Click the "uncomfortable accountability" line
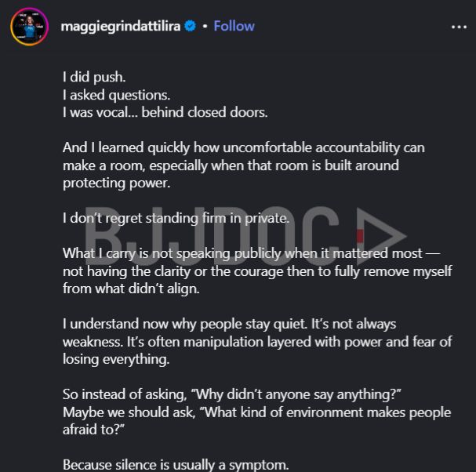Viewport: 476px width, 472px height. (243, 147)
